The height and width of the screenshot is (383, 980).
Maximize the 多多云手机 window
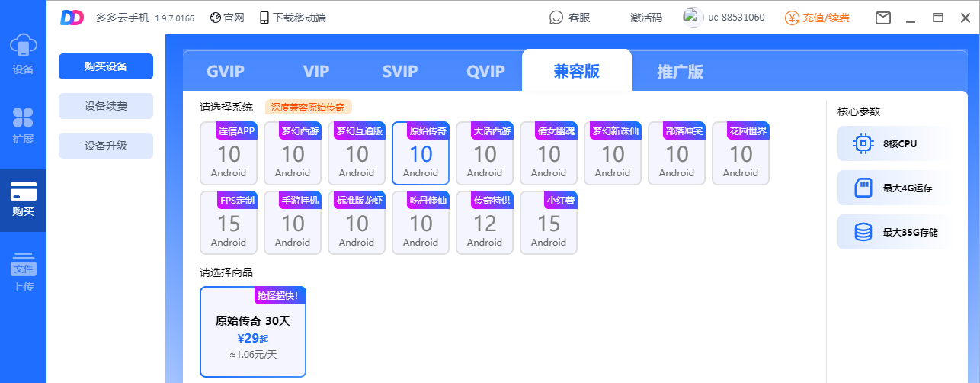(x=938, y=18)
